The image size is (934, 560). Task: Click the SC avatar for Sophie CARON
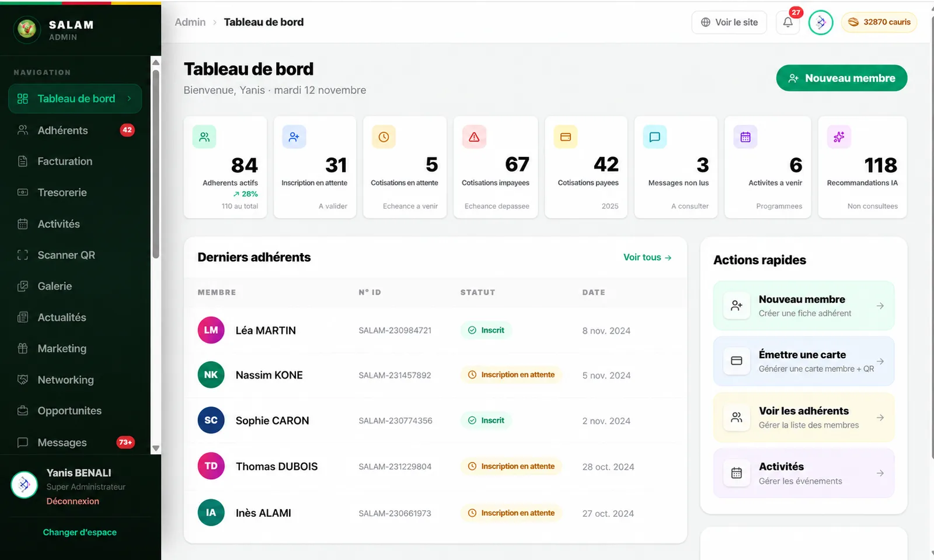point(211,420)
